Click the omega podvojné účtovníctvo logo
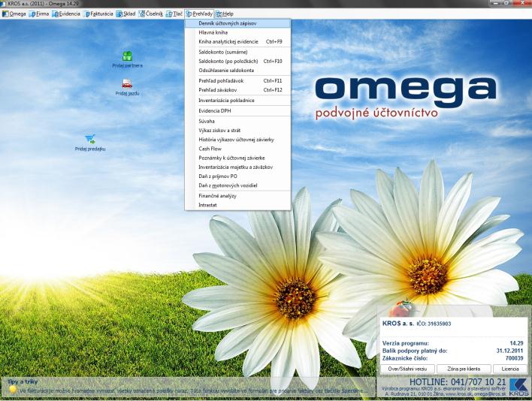Screen dimensions: 532x401 pos(406,98)
